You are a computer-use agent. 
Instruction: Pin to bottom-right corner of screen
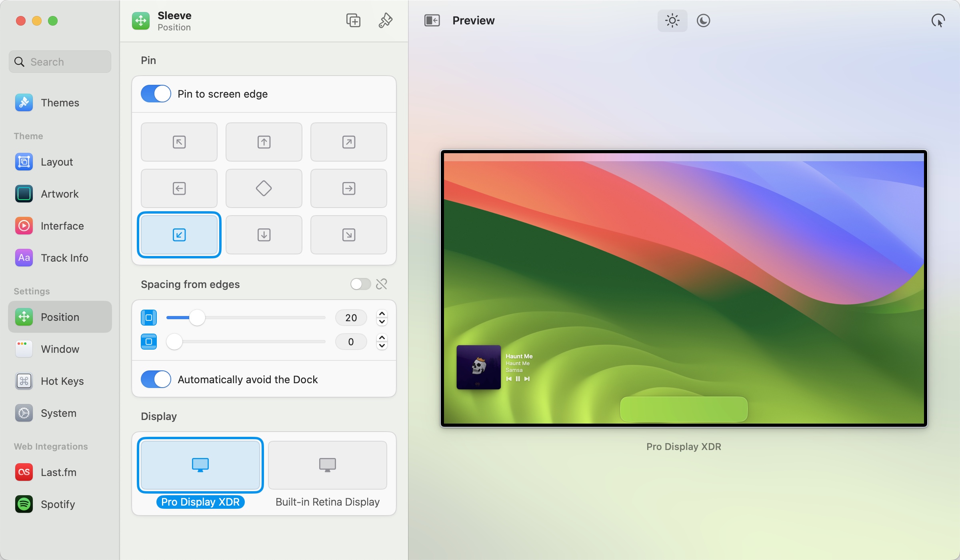click(349, 235)
